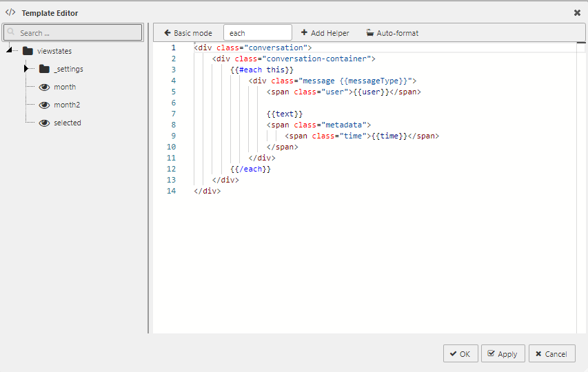This screenshot has height=372, width=588.
Task: Expand the _settings folder node
Action: [26, 69]
